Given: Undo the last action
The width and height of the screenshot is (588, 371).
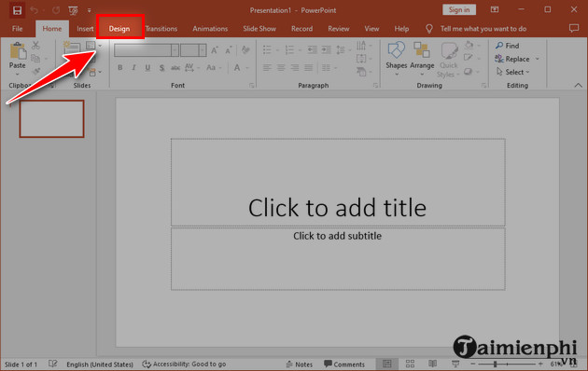Looking at the screenshot, I should [35, 10].
